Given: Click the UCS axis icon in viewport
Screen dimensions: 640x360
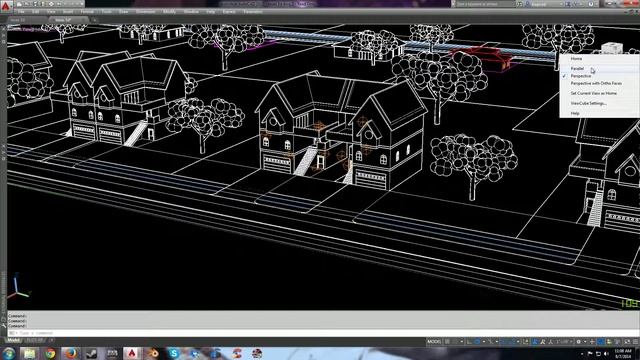Looking at the screenshot, I should pos(18,287).
